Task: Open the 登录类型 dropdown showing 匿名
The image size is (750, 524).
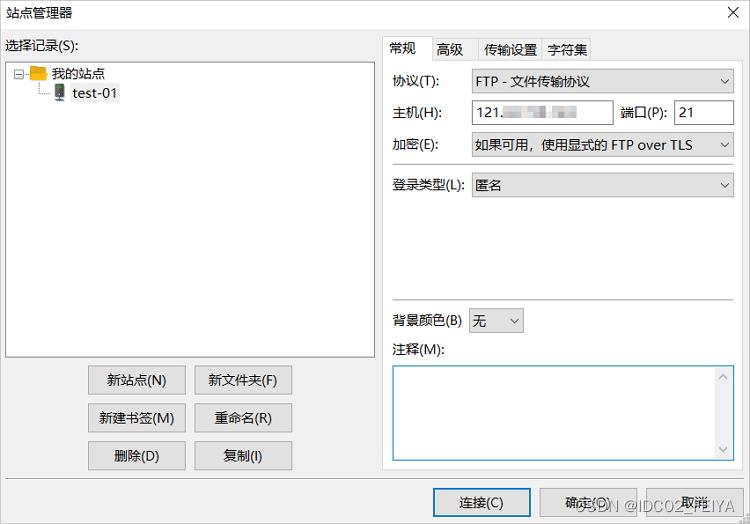Action: click(x=603, y=185)
